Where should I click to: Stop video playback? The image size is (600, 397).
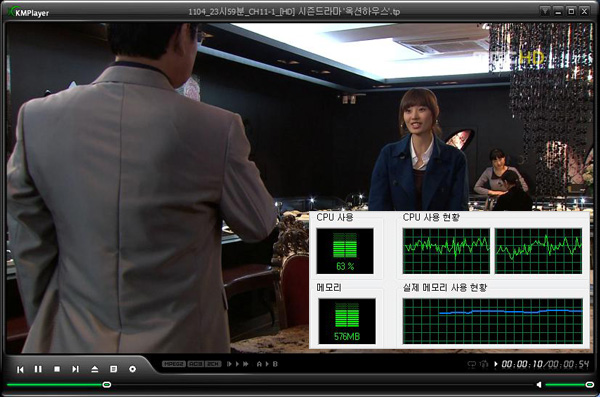[x=57, y=369]
